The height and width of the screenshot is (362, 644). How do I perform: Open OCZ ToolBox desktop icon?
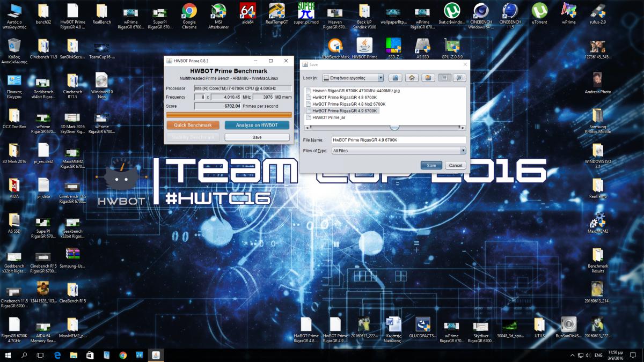tap(14, 119)
